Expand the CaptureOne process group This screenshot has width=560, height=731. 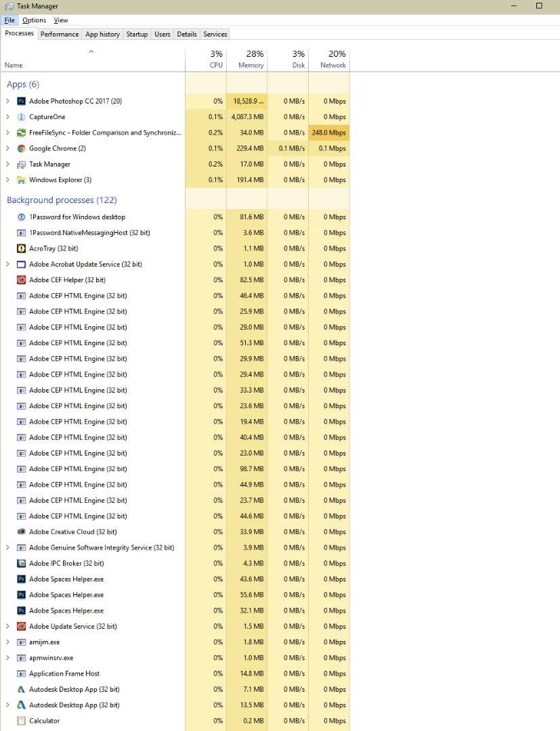point(7,117)
